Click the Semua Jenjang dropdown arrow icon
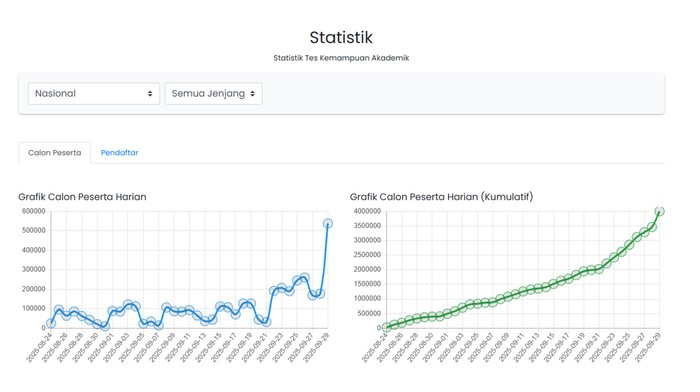This screenshot has width=700, height=392. (252, 94)
